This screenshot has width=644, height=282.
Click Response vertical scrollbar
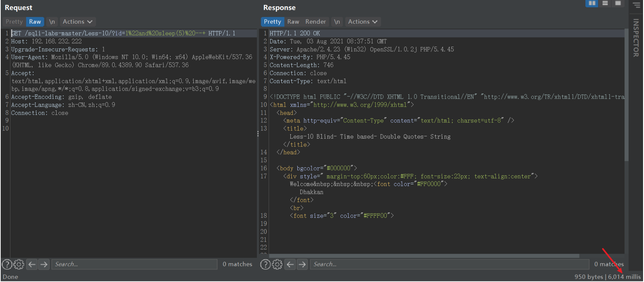627,95
